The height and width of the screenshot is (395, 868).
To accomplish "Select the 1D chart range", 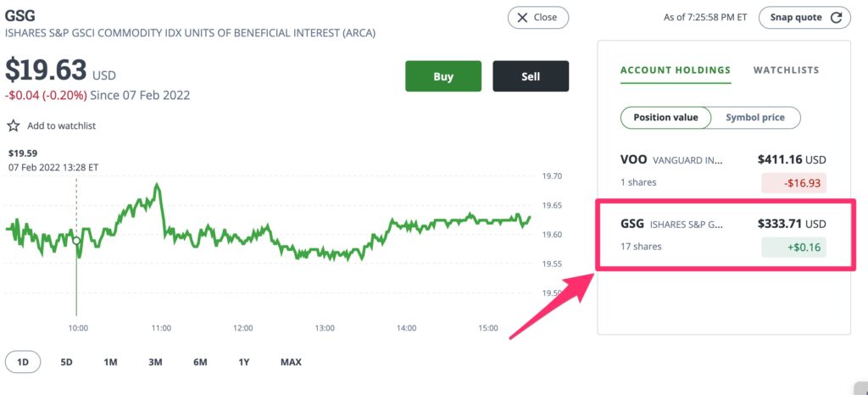I will click(23, 362).
